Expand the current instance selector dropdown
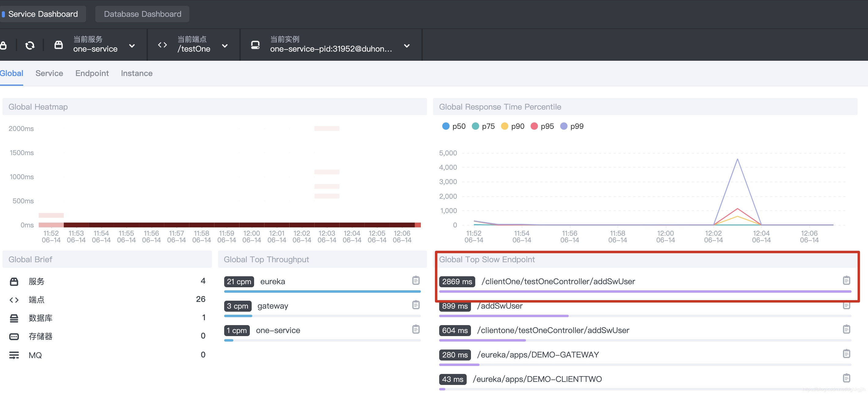Image resolution: width=868 pixels, height=395 pixels. click(407, 45)
